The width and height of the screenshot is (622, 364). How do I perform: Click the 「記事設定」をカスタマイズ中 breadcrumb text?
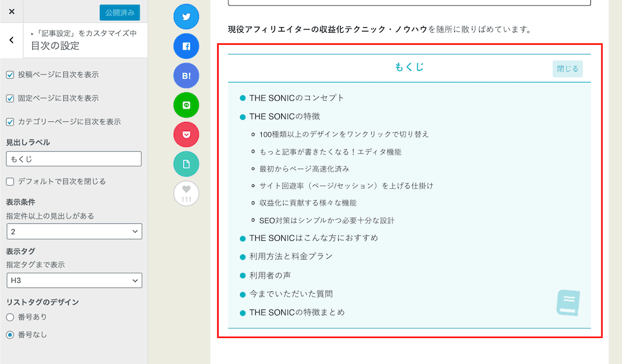click(x=86, y=33)
